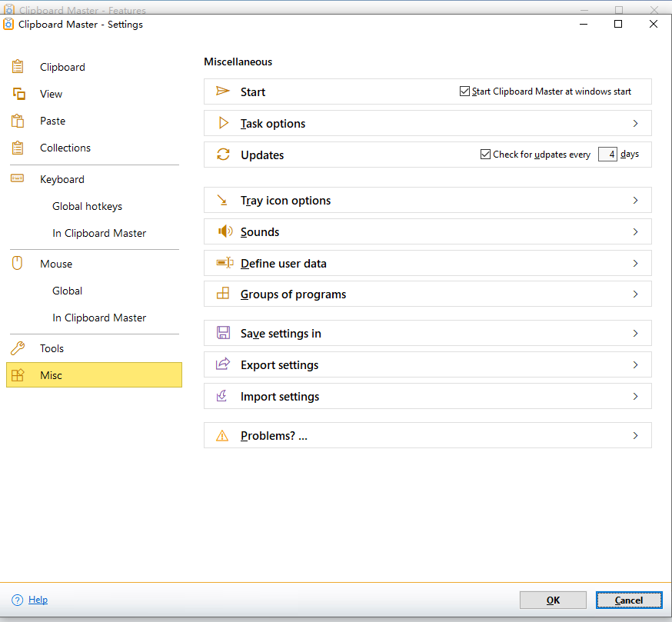Open Import settings row
Image resolution: width=672 pixels, height=622 pixels.
click(x=427, y=397)
